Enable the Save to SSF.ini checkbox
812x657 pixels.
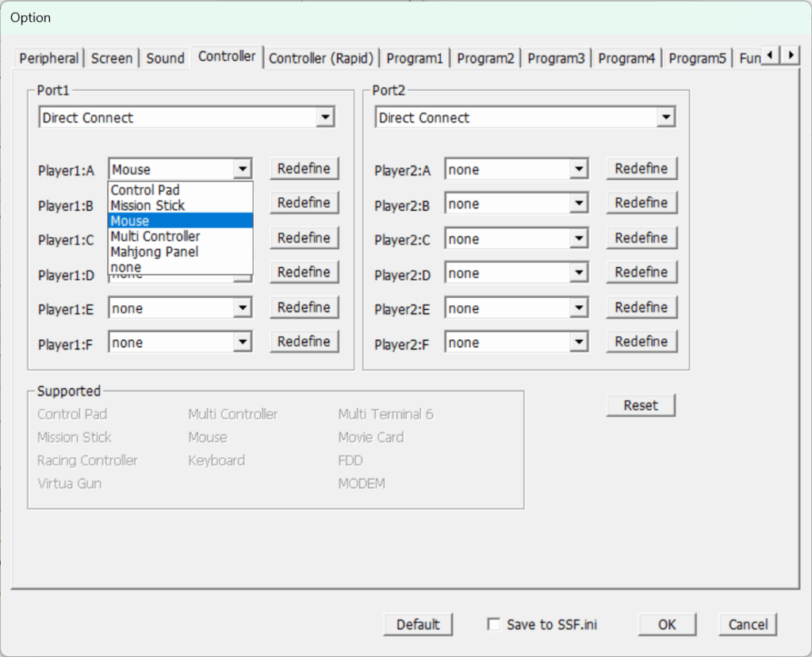493,625
